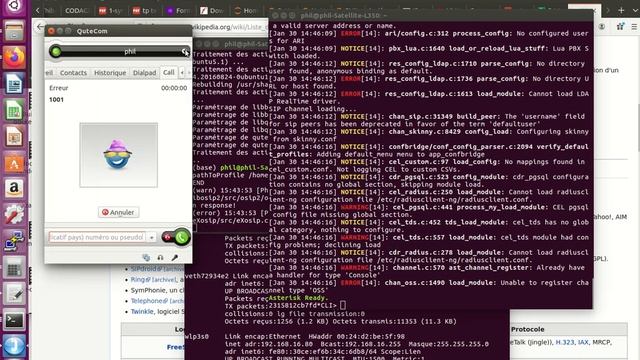Click the green call button
The width and height of the screenshot is (640, 360).
(x=182, y=237)
